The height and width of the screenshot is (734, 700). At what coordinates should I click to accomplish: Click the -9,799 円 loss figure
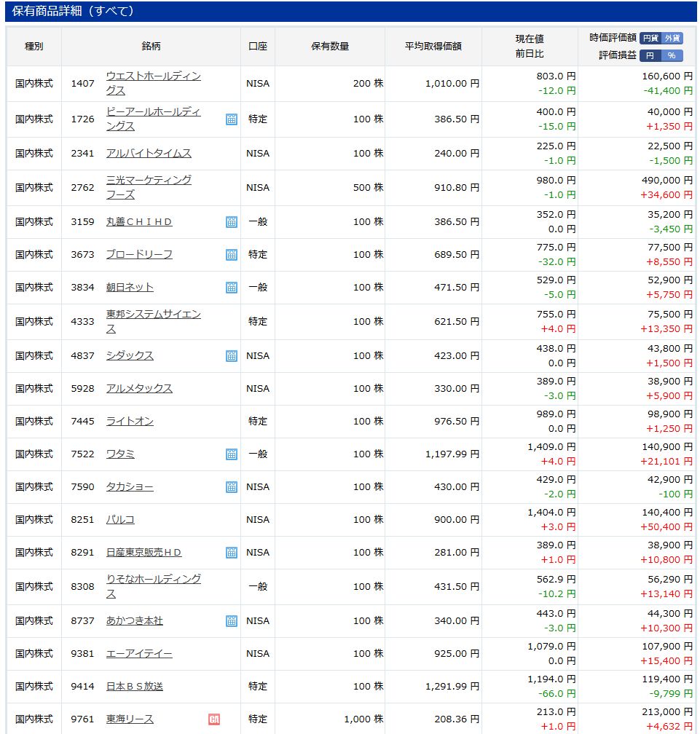671,694
